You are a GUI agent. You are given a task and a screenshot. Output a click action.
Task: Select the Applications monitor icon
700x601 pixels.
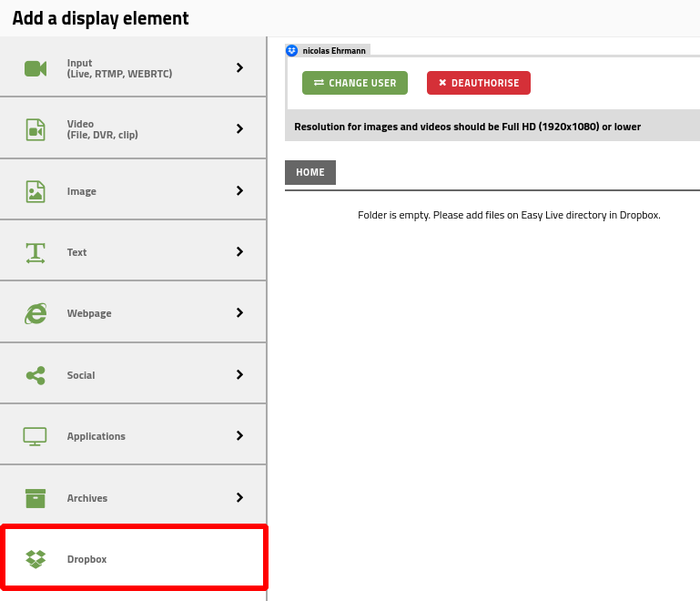coord(35,436)
